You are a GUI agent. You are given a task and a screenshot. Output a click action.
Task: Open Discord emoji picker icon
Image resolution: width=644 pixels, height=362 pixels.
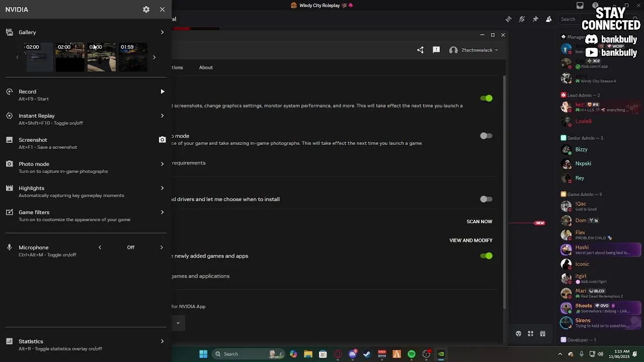(x=518, y=333)
